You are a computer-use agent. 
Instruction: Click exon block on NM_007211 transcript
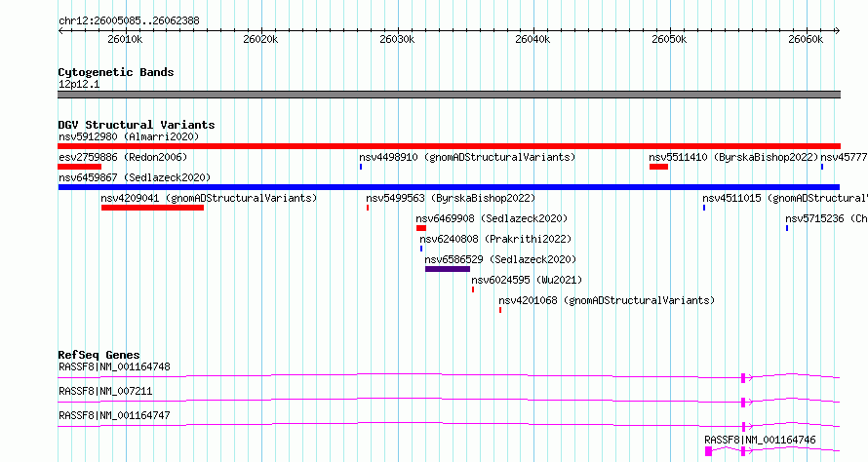(743, 403)
